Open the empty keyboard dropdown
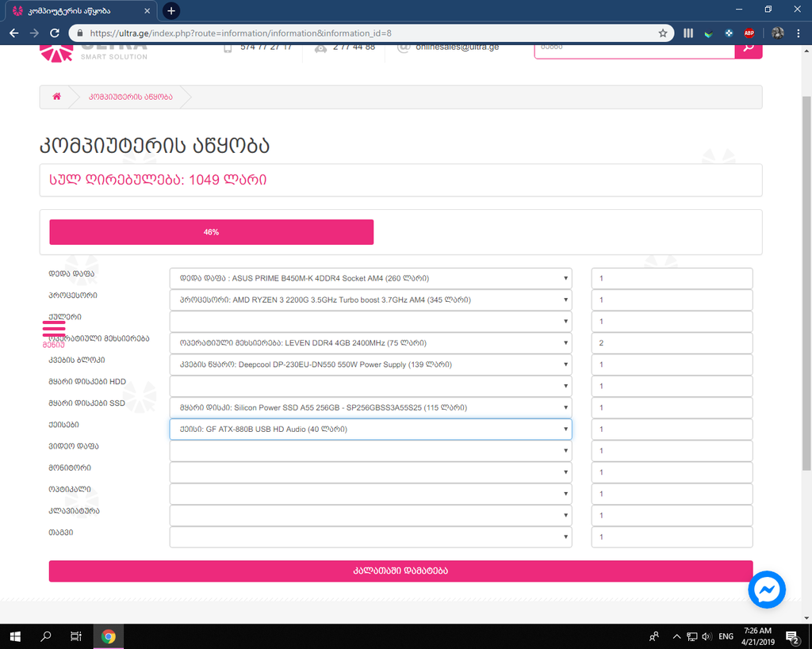This screenshot has height=649, width=812. [x=371, y=515]
